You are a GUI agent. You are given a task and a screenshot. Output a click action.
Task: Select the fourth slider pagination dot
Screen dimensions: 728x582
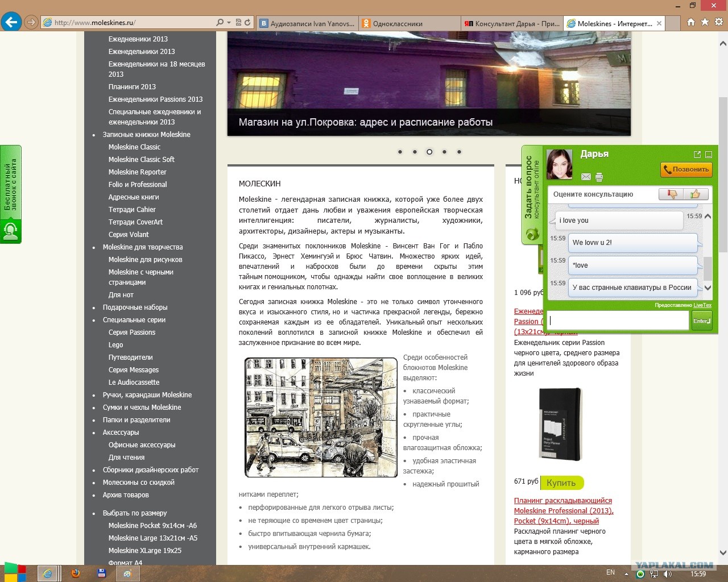point(444,152)
